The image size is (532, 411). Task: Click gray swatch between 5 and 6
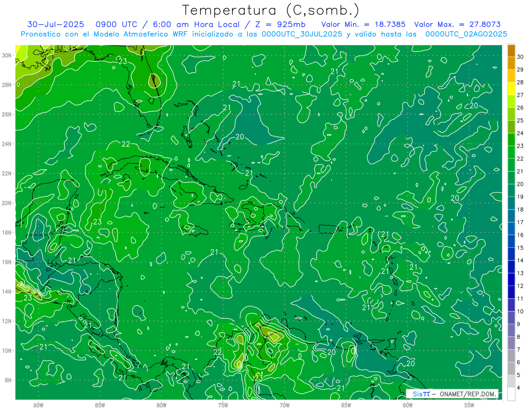[511, 369]
